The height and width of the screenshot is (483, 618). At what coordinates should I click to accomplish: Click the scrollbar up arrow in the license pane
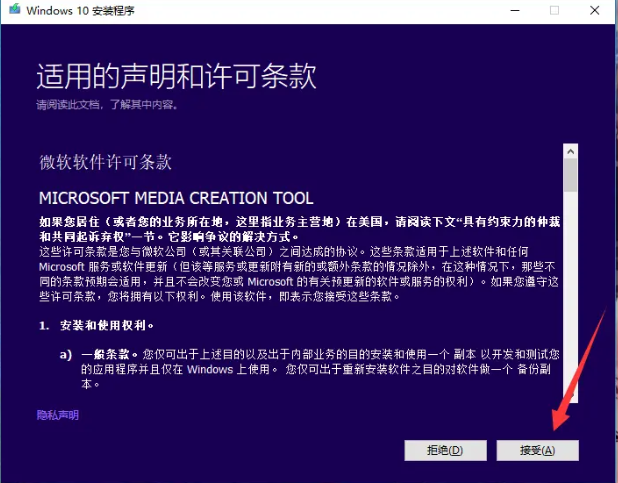[570, 151]
